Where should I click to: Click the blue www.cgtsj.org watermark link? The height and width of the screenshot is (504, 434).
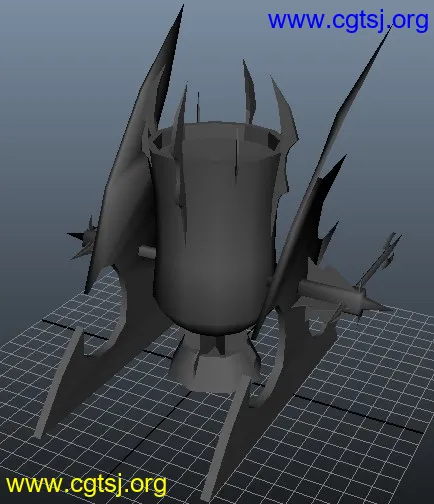tap(348, 21)
